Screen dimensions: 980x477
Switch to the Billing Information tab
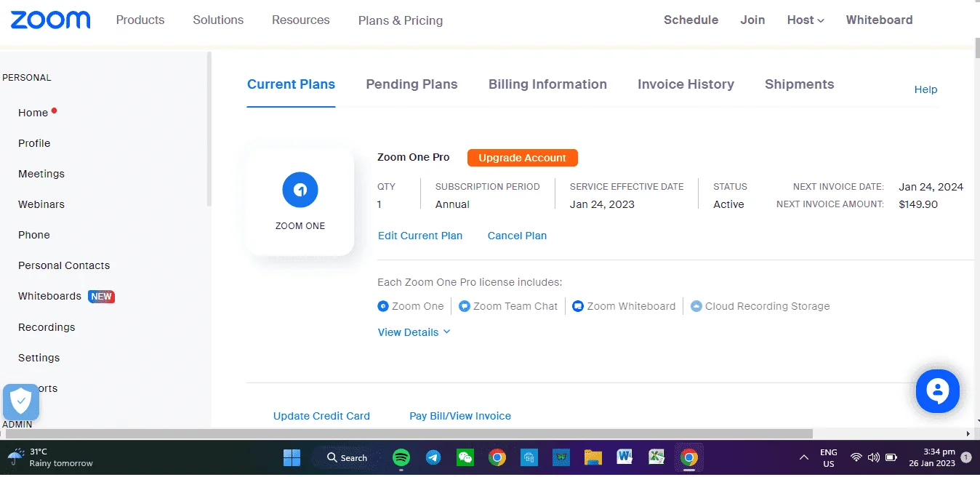547,84
